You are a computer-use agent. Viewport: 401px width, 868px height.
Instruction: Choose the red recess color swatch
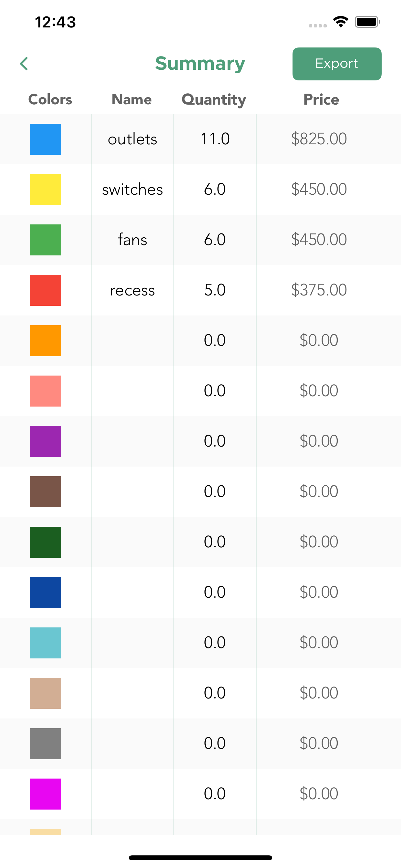[46, 290]
